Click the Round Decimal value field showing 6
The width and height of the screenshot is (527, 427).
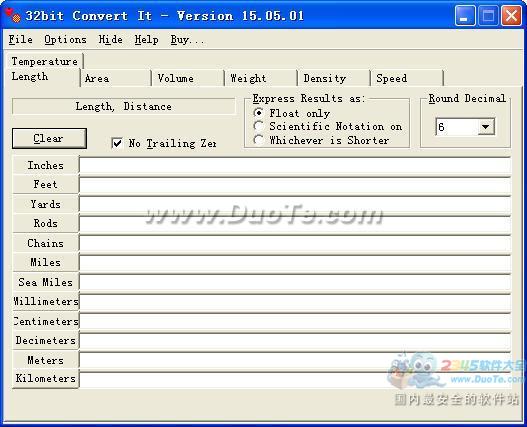[456, 127]
